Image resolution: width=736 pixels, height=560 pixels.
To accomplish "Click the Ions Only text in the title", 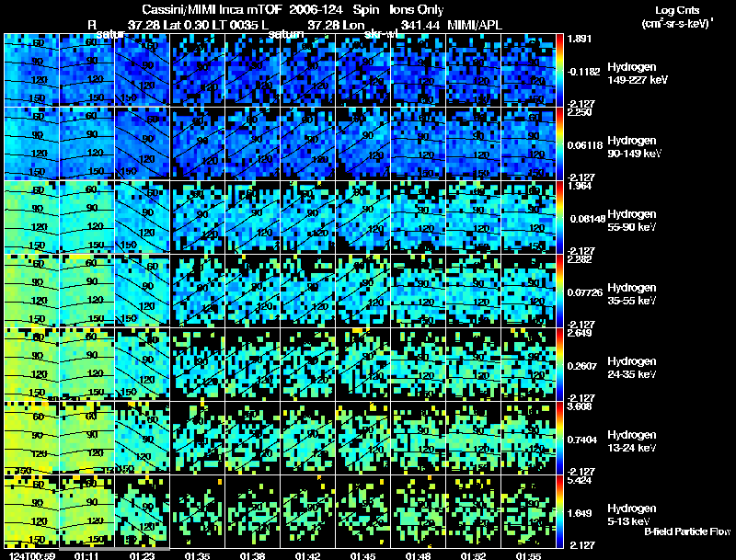I will point(417,9).
